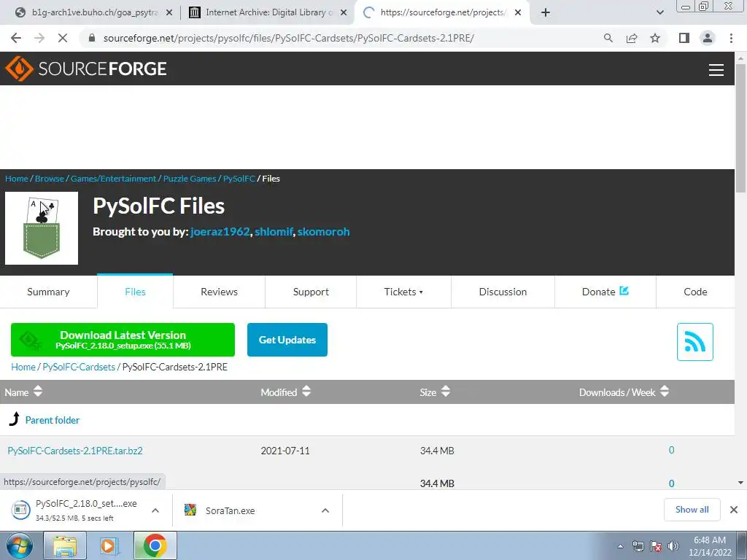The image size is (747, 560).
Task: Click the volume speaker tray icon
Action: click(673, 546)
